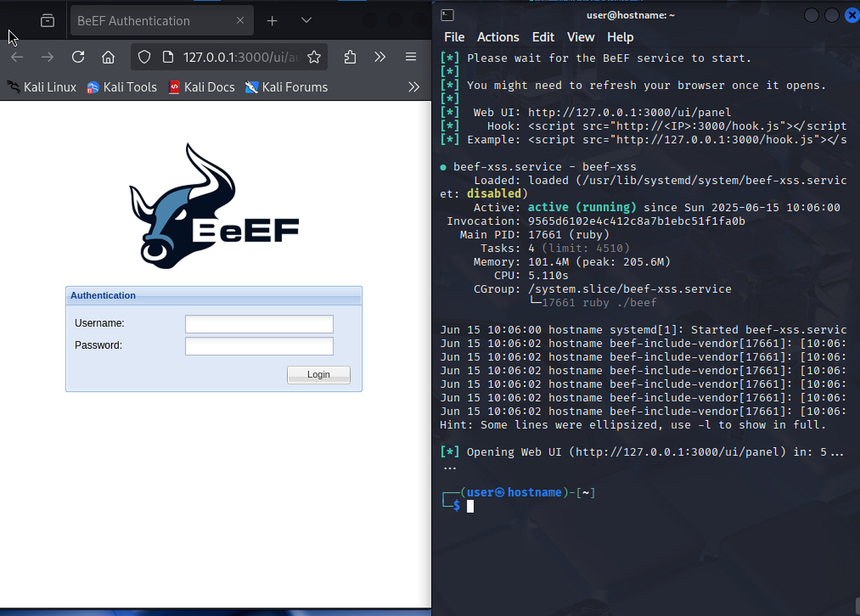The image size is (860, 616).
Task: Open the Firefox hamburger menu
Action: click(x=411, y=57)
